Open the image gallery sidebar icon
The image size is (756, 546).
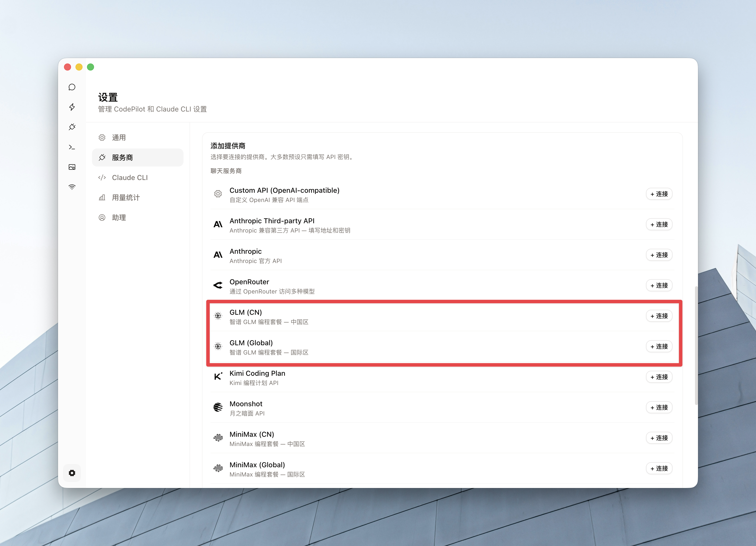pos(72,167)
